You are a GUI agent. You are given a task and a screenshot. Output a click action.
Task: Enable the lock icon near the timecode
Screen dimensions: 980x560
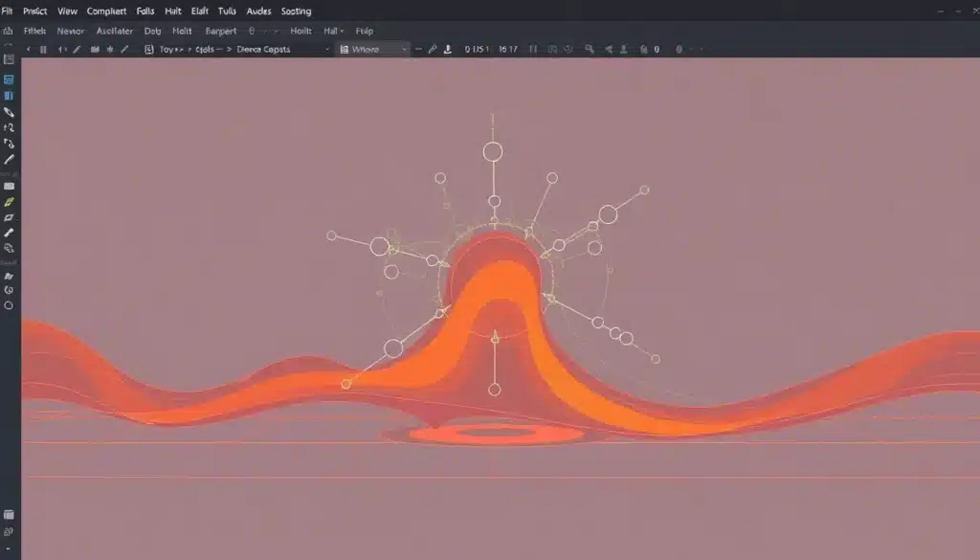[x=643, y=49]
